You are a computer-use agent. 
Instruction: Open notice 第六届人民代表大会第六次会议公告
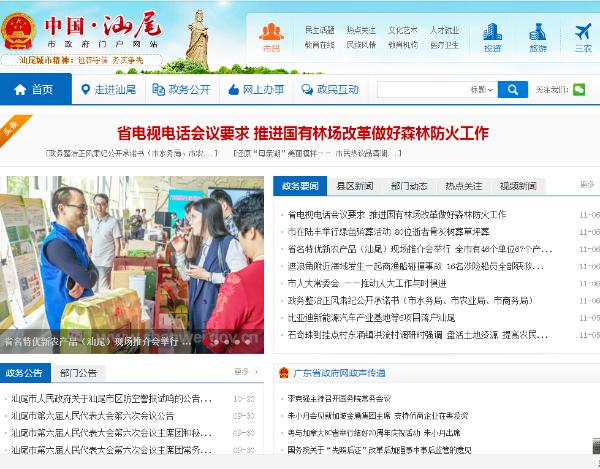[x=93, y=416]
